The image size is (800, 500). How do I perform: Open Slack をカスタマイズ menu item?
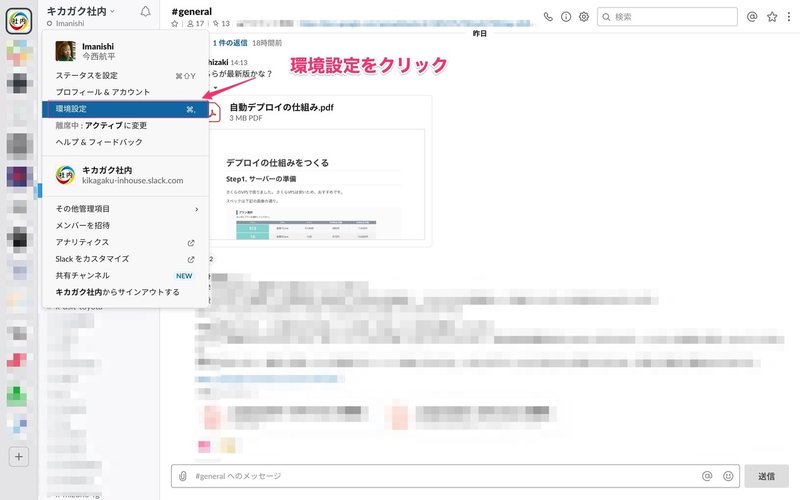125,259
